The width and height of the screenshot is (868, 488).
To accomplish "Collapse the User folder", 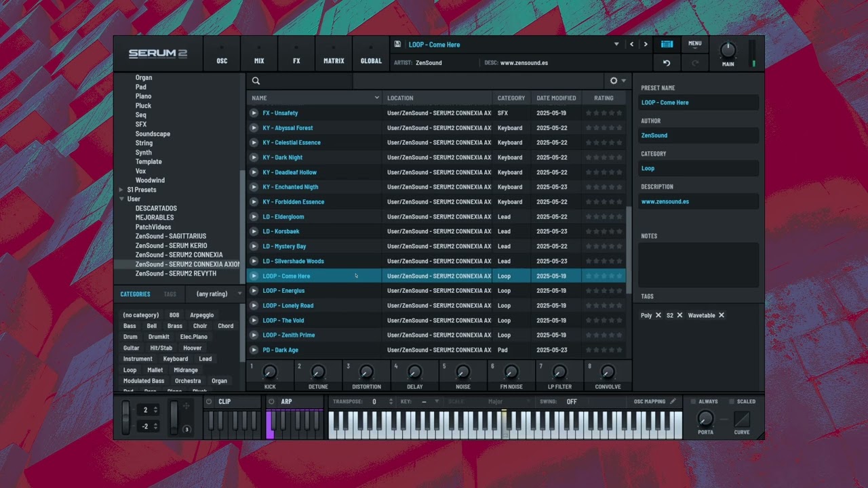I will [121, 199].
